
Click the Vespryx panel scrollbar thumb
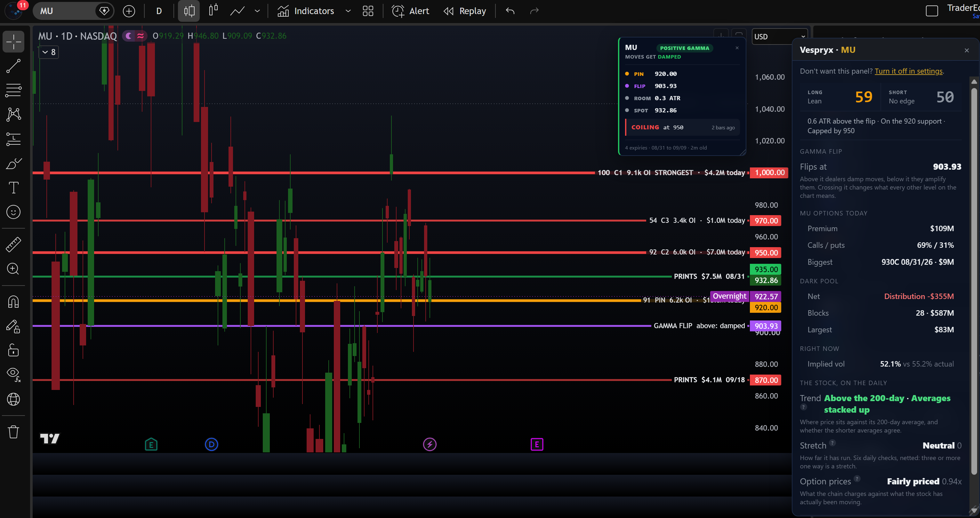(974, 282)
